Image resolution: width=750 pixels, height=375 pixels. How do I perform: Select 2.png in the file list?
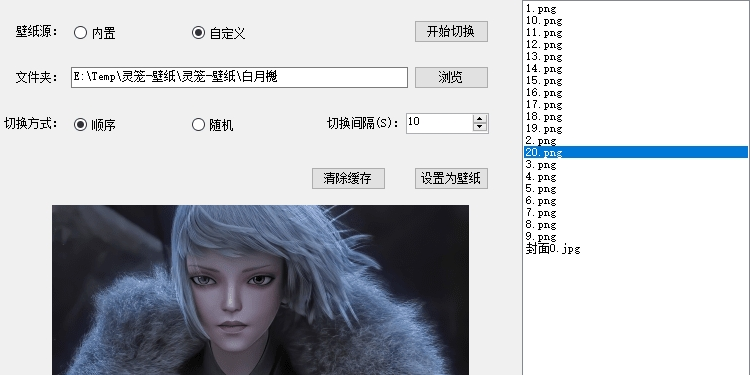point(636,140)
